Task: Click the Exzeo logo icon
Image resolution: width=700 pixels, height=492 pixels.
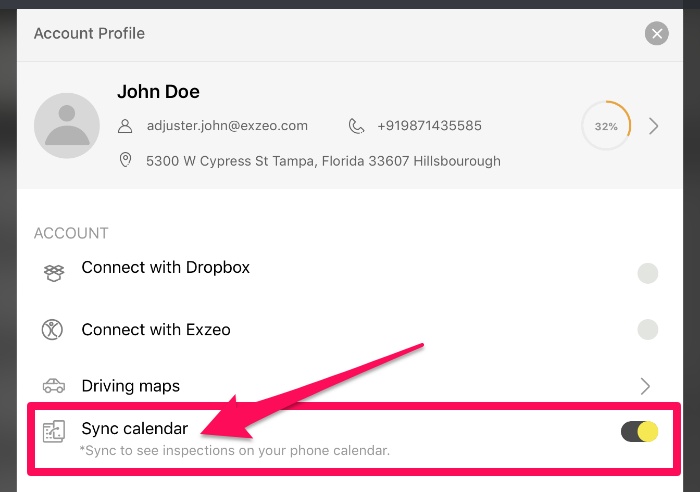Action: (x=52, y=330)
